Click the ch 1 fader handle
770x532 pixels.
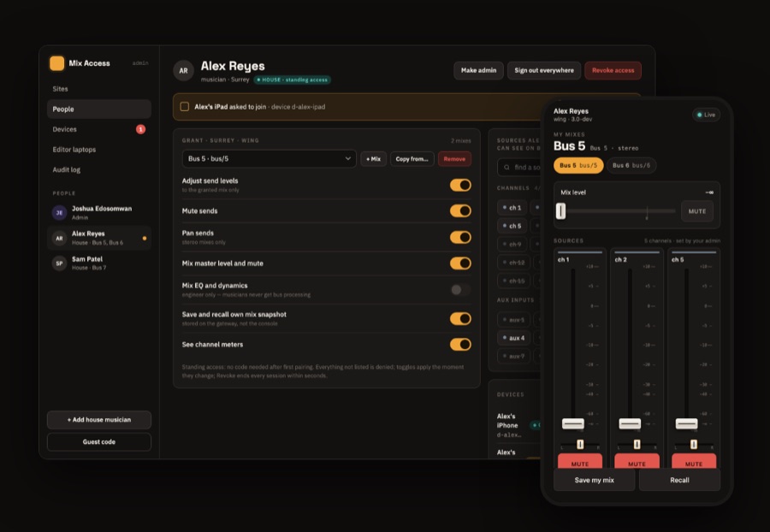573,423
